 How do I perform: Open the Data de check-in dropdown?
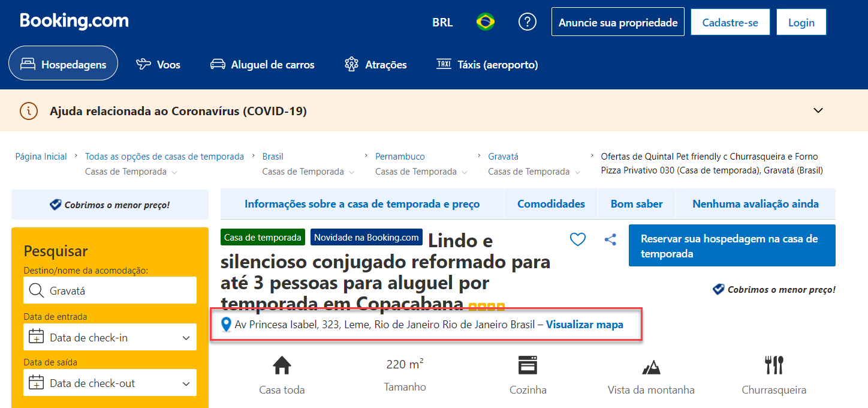[110, 337]
